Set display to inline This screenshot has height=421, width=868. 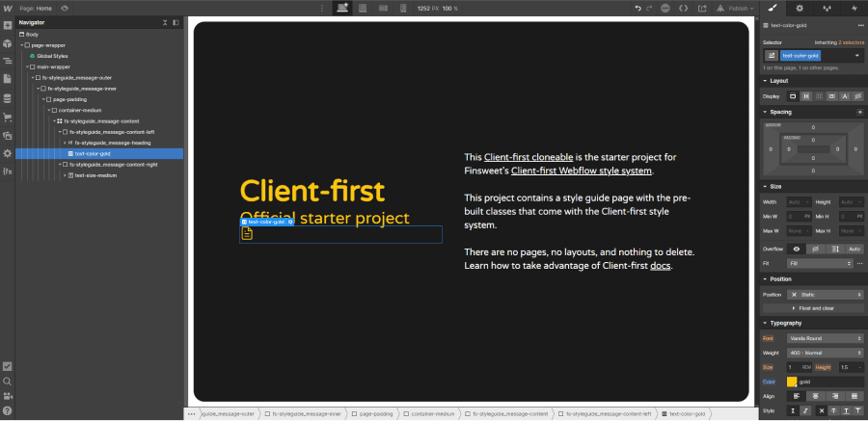click(844, 96)
